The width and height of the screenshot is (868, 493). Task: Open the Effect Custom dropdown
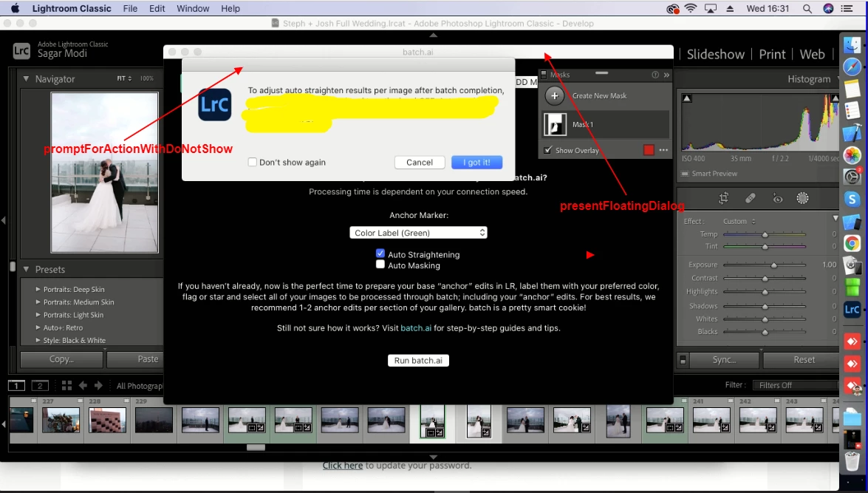click(x=739, y=221)
